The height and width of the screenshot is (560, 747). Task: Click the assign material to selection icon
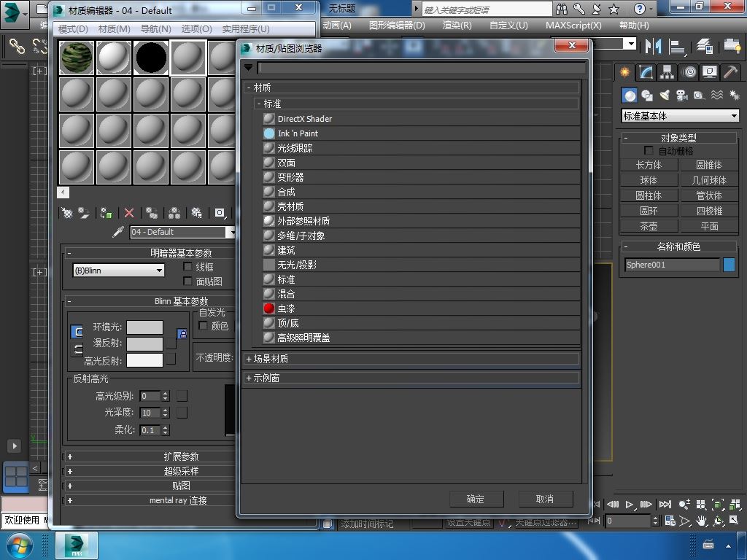pyautogui.click(x=107, y=213)
